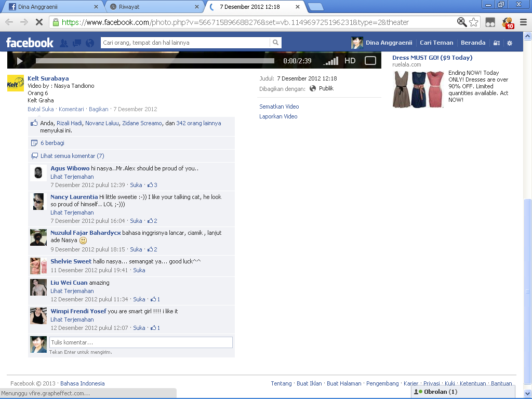Viewport: 532px width, 399px height.
Task: Open privacy shortcuts lock icon
Action: coord(497,43)
